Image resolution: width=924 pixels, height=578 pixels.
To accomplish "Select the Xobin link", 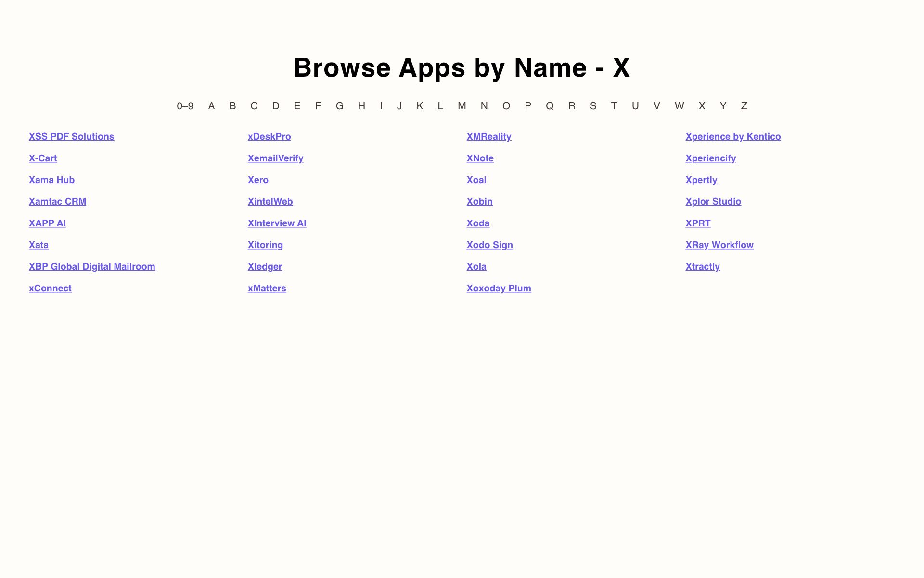I will (x=479, y=201).
